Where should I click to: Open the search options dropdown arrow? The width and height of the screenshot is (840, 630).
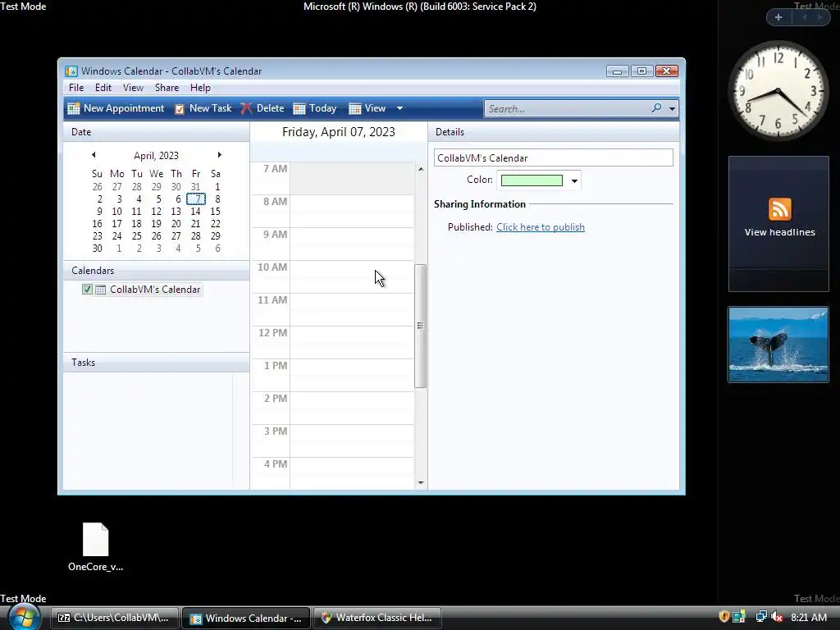(672, 109)
